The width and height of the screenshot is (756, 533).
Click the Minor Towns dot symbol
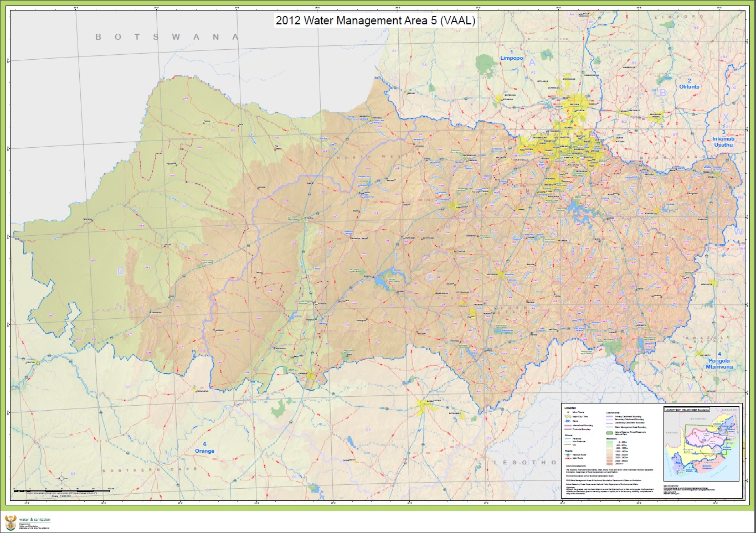(568, 412)
